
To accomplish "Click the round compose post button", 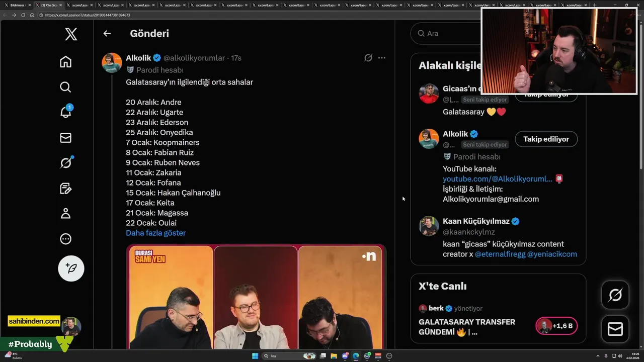I will [71, 268].
